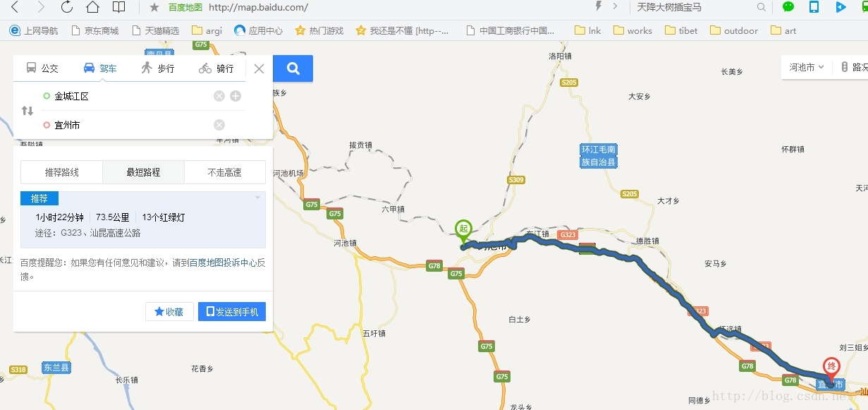The height and width of the screenshot is (410, 868).
Task: Reload the page with refresh icon
Action: tap(67, 7)
